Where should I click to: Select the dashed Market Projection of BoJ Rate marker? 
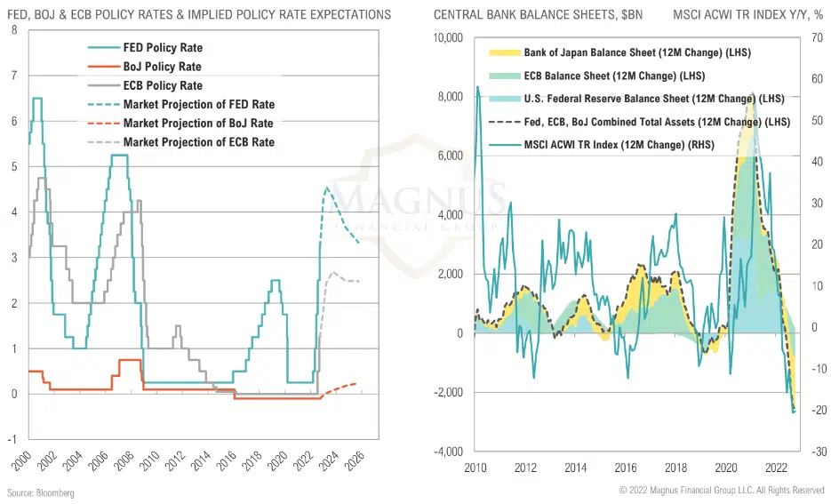click(102, 124)
